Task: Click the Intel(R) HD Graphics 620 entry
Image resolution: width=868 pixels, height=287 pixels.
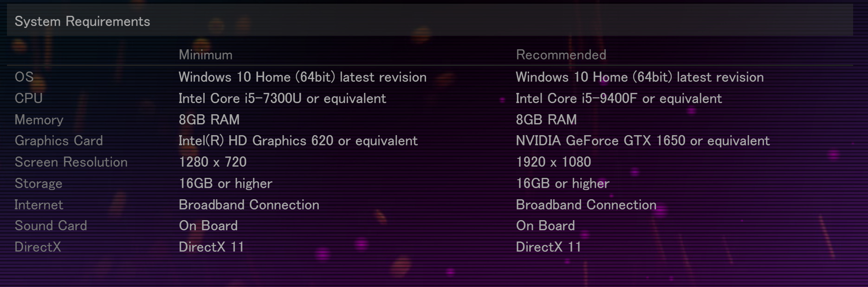Action: (298, 140)
